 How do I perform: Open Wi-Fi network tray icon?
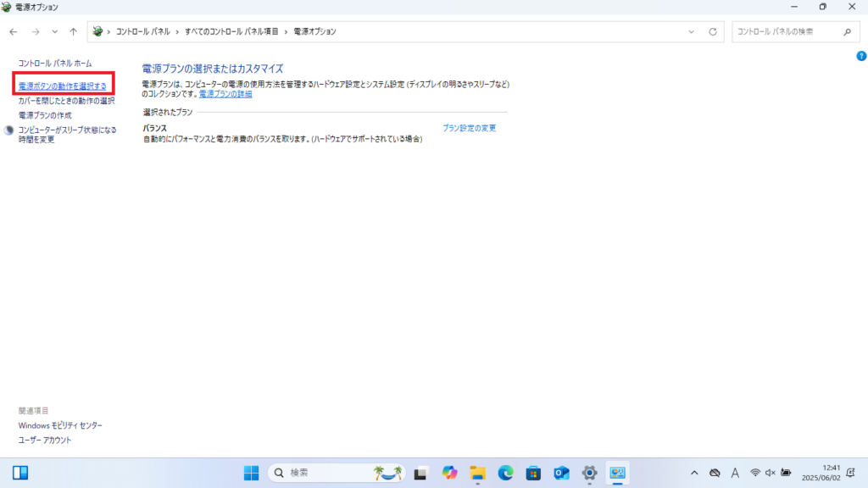tap(755, 473)
